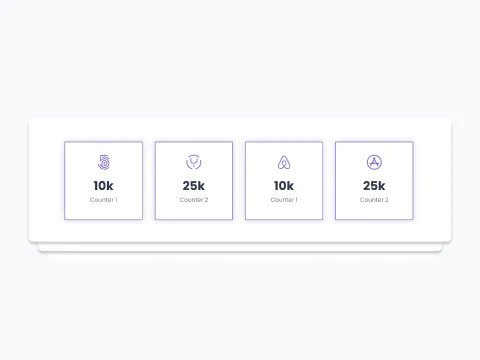Click the Counter 1 label in the Airbnb card
480x360 pixels.
pos(284,200)
